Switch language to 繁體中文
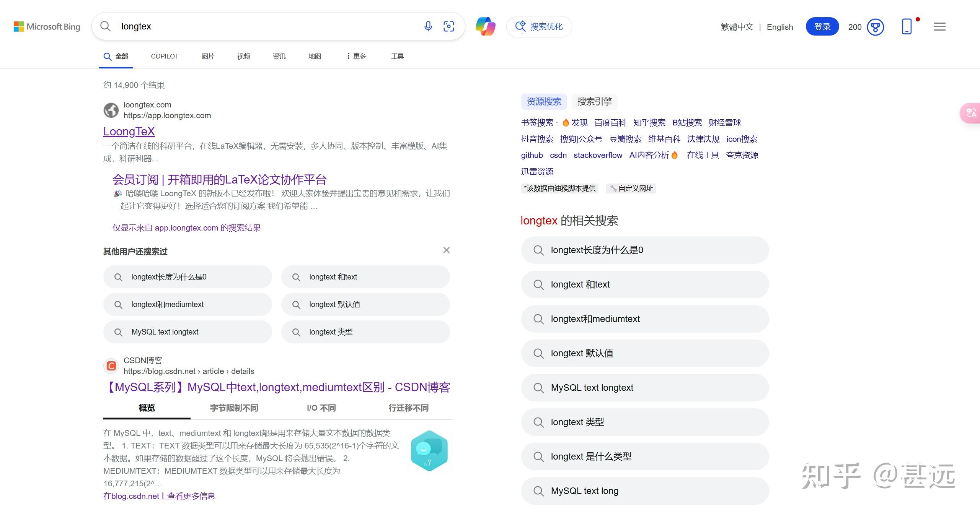 (737, 27)
